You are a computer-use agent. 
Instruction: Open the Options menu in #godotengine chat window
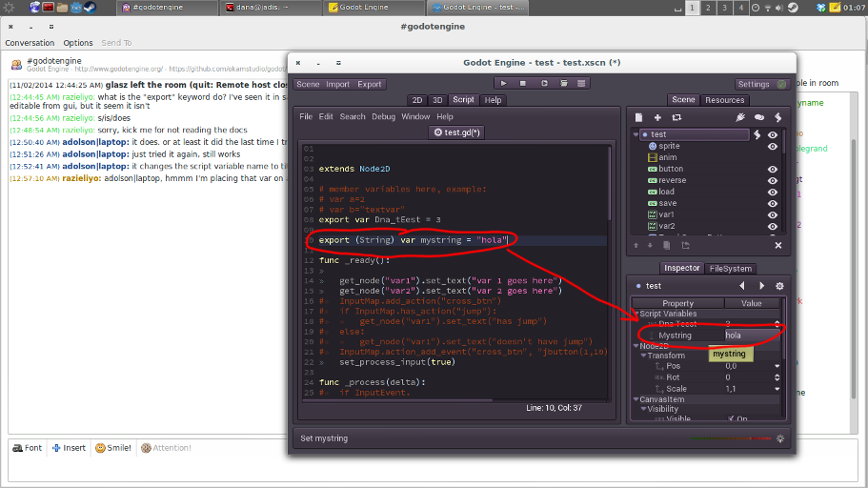pos(77,43)
